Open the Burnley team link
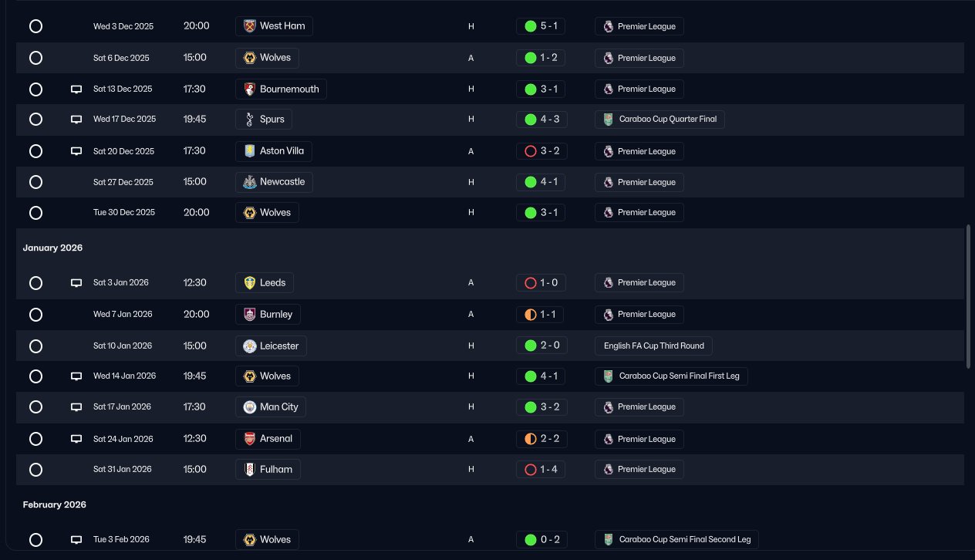This screenshot has height=560, width=975. [268, 314]
